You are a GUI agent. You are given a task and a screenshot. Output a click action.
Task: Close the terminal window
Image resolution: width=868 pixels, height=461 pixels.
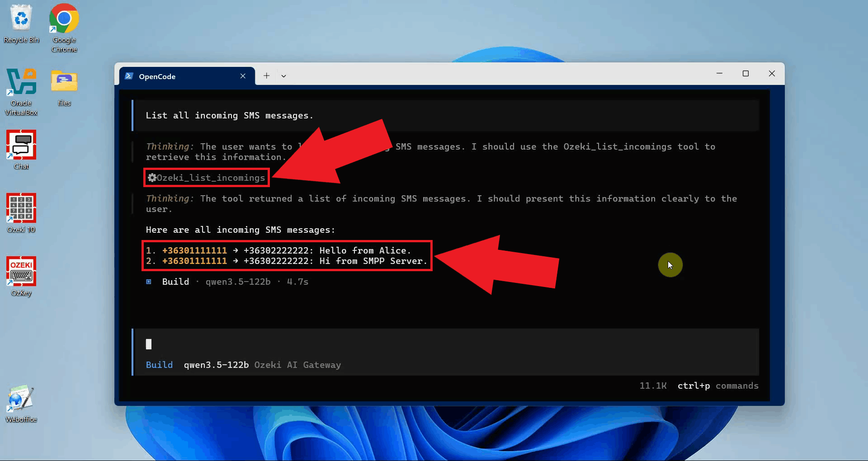pos(772,73)
